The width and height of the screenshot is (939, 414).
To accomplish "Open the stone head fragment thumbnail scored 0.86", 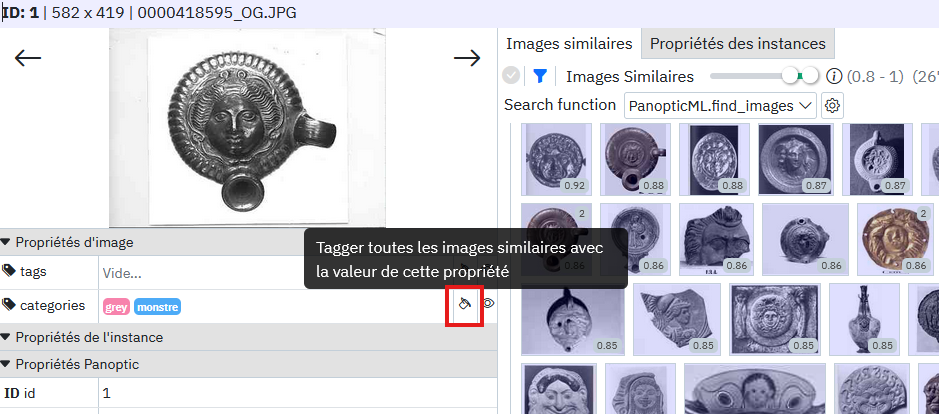I will (x=716, y=239).
